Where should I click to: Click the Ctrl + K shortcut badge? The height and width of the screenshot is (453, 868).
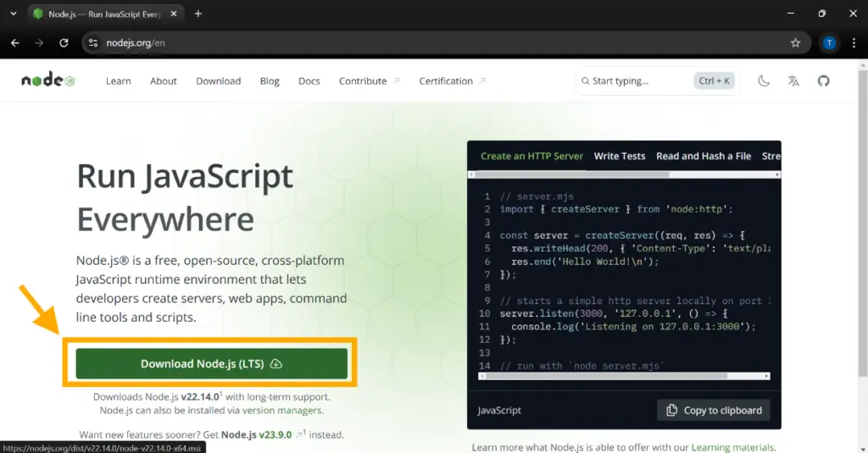[714, 80]
